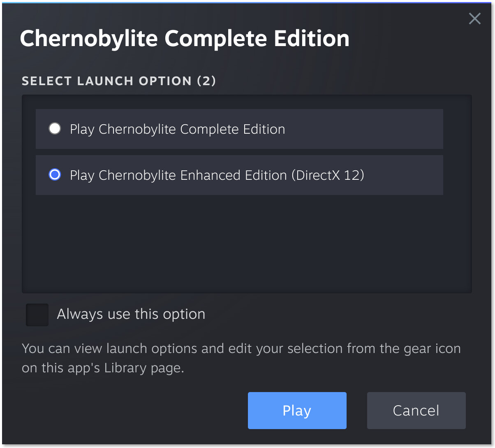Click the hint line mentioning the gear icon
The width and height of the screenshot is (495, 448).
[241, 349]
